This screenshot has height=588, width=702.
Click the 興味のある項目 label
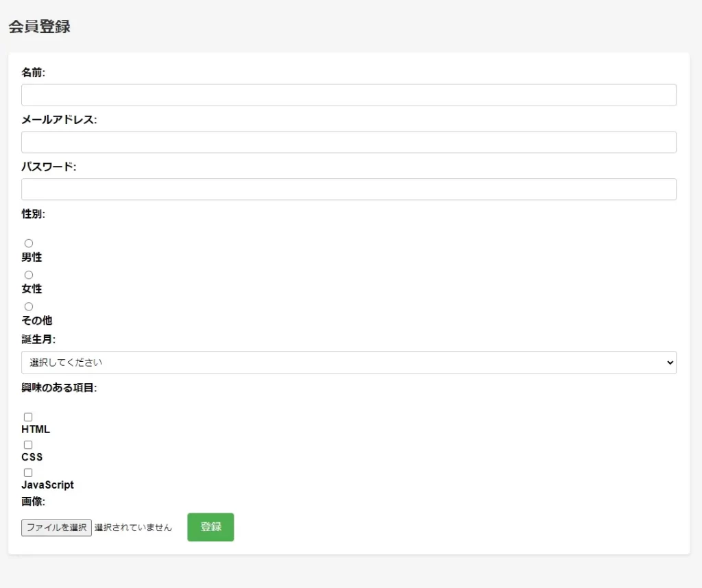click(x=59, y=388)
